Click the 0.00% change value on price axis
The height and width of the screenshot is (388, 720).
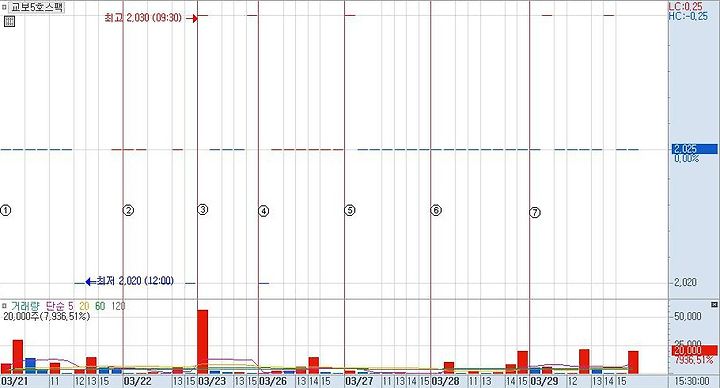(687, 158)
